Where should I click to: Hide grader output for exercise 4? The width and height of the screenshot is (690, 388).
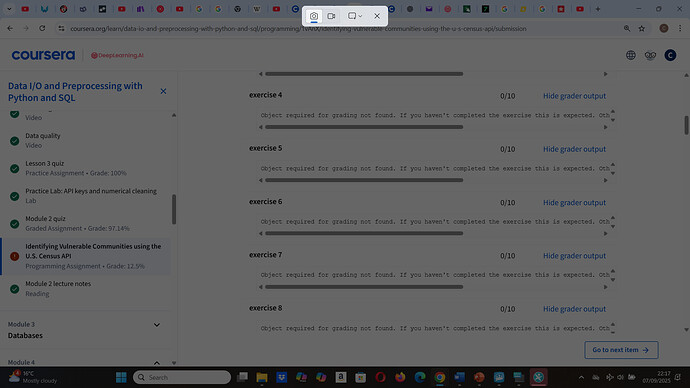[x=574, y=95]
